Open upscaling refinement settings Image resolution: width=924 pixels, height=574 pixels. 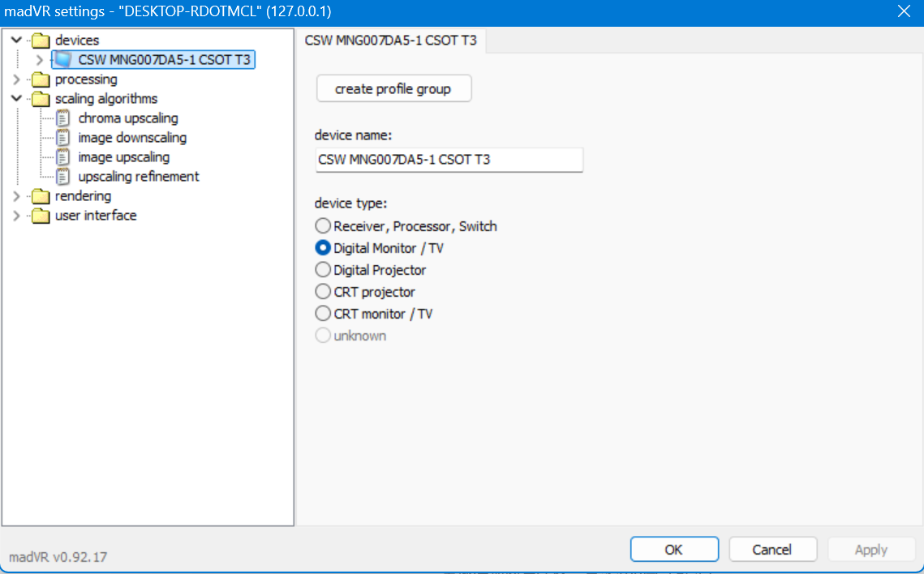[x=139, y=177]
